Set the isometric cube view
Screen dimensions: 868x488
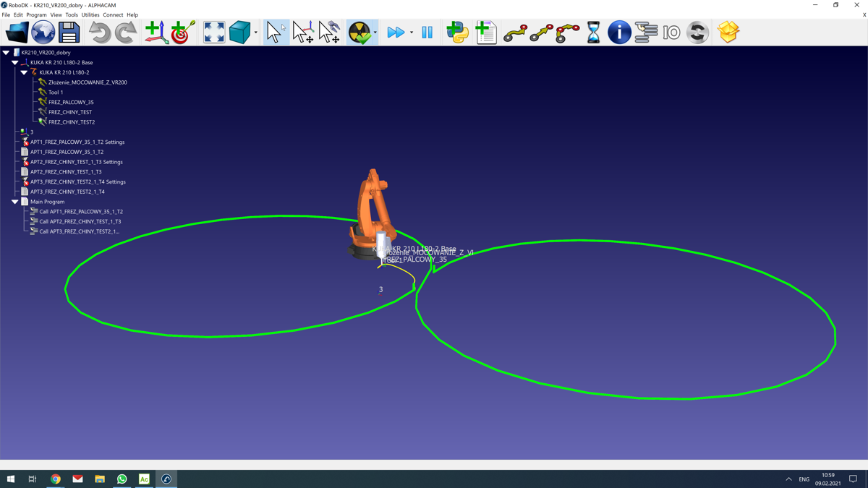point(239,33)
